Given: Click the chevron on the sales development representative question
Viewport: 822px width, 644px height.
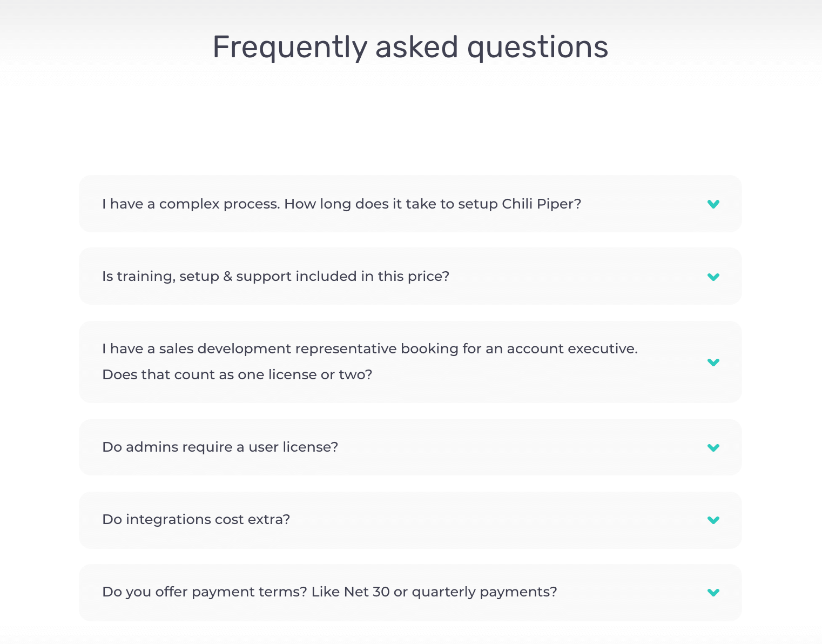Looking at the screenshot, I should coord(713,363).
